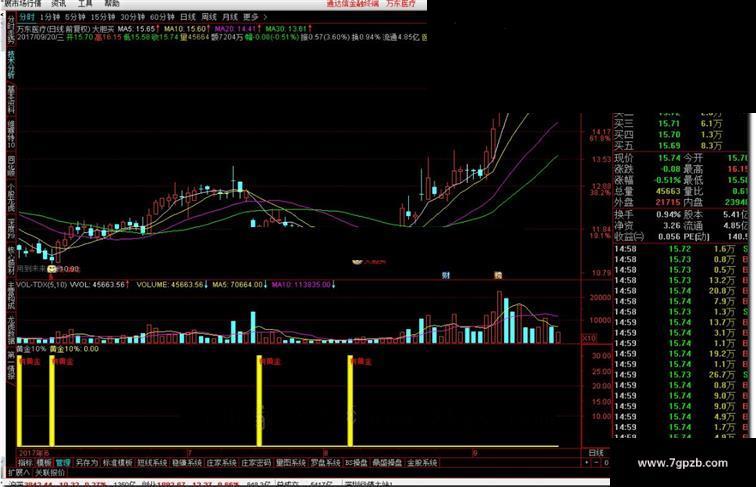Open 分时走势 in left sidebar
Image resolution: width=756 pixels, height=487 pixels.
(11, 30)
